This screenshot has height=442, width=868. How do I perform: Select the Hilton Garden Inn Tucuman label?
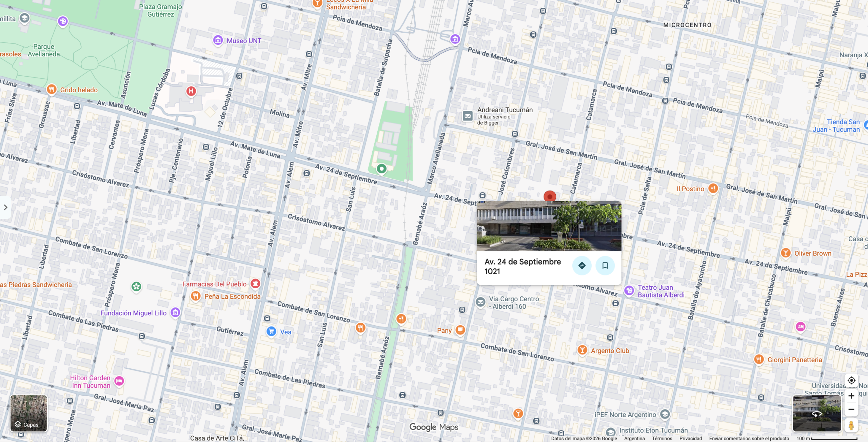point(90,382)
